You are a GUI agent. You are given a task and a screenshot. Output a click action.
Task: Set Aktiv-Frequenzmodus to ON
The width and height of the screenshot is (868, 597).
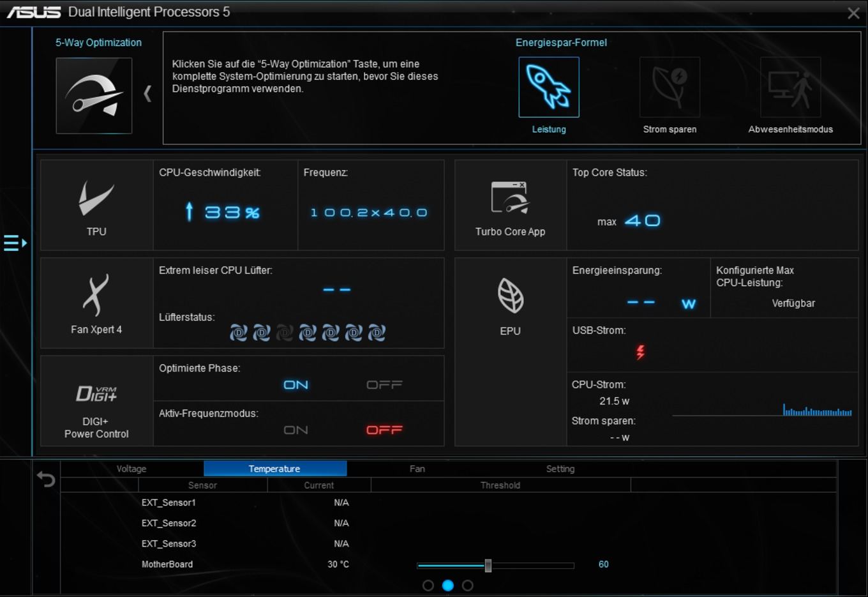click(296, 430)
